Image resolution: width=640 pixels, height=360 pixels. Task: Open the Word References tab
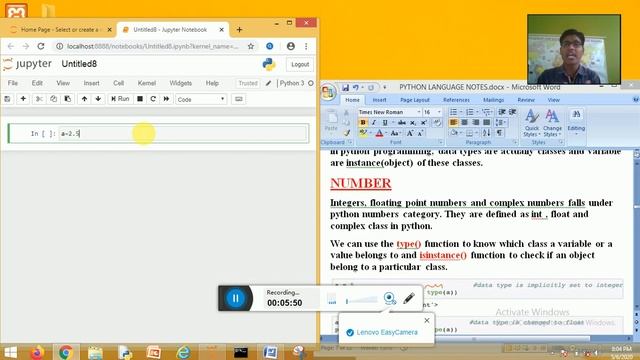[x=456, y=100]
